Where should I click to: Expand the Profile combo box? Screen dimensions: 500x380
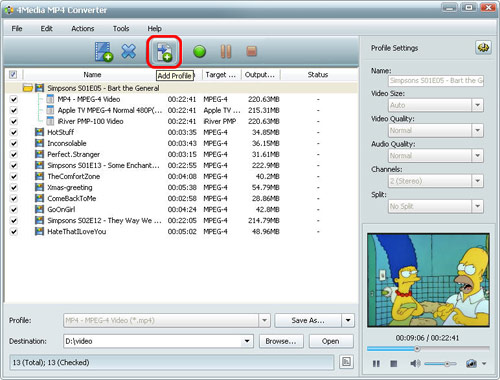click(264, 320)
